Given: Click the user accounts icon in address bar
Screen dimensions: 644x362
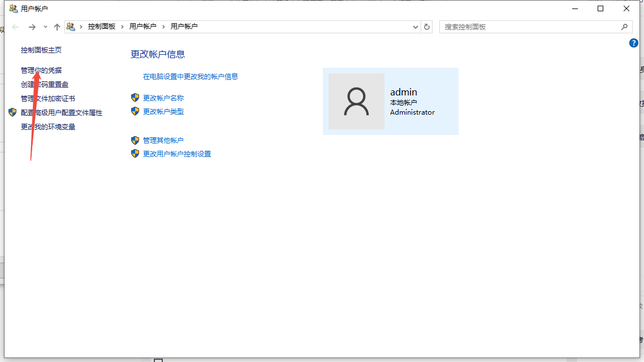Looking at the screenshot, I should 71,27.
